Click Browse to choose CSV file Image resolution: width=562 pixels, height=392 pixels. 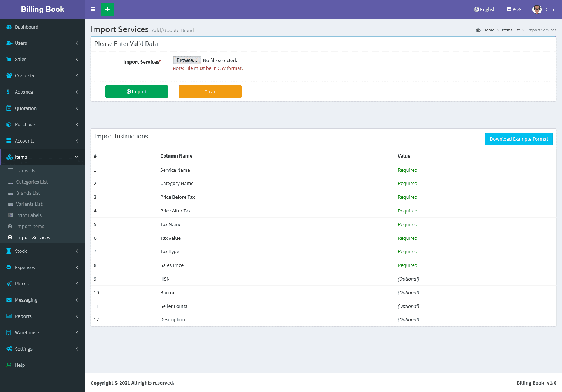point(187,60)
